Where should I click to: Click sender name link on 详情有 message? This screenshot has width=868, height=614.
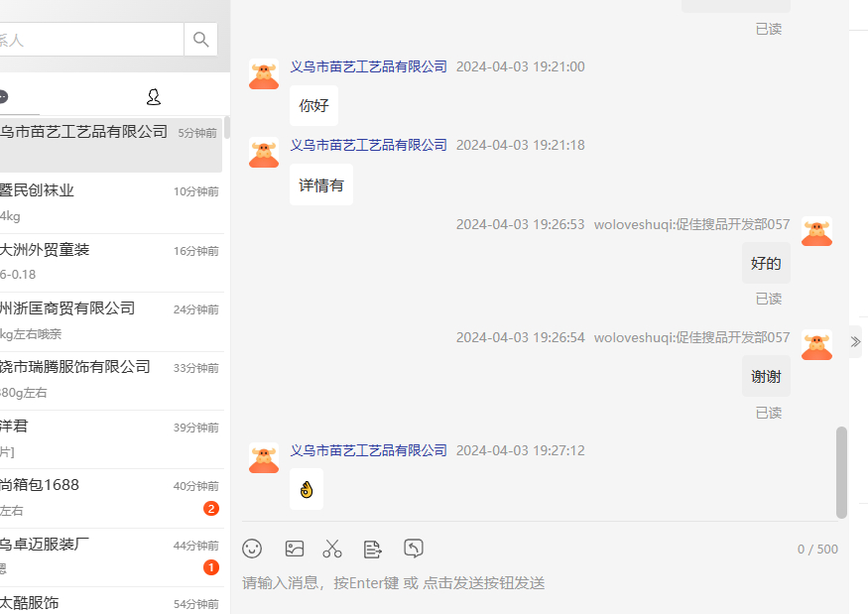tap(368, 145)
